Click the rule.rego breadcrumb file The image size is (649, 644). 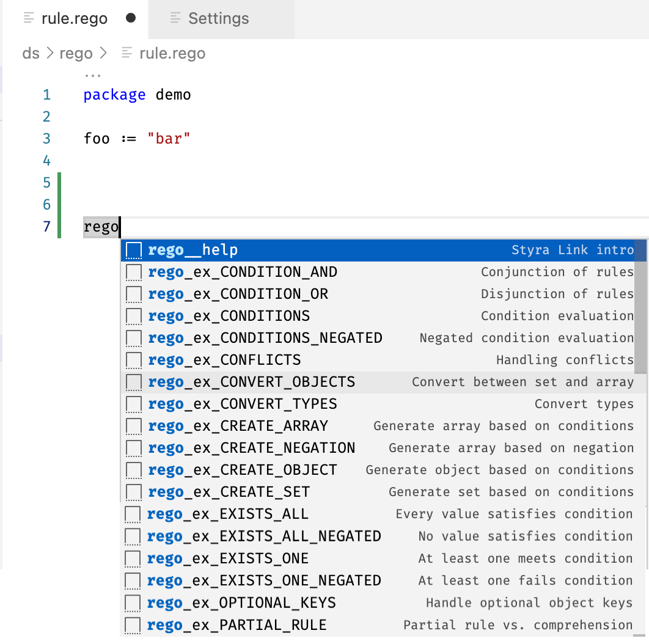[x=172, y=53]
